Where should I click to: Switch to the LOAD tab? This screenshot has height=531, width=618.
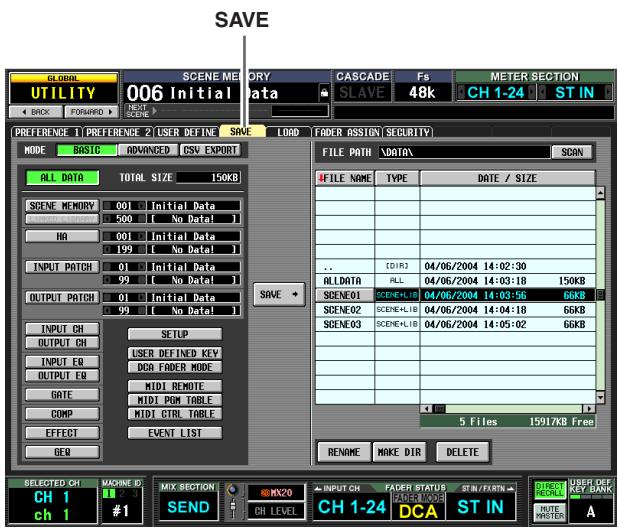288,132
